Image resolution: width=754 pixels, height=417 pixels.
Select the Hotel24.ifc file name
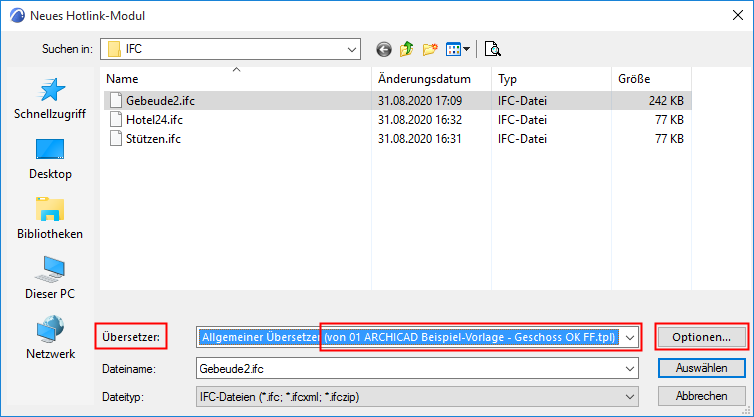tap(154, 119)
